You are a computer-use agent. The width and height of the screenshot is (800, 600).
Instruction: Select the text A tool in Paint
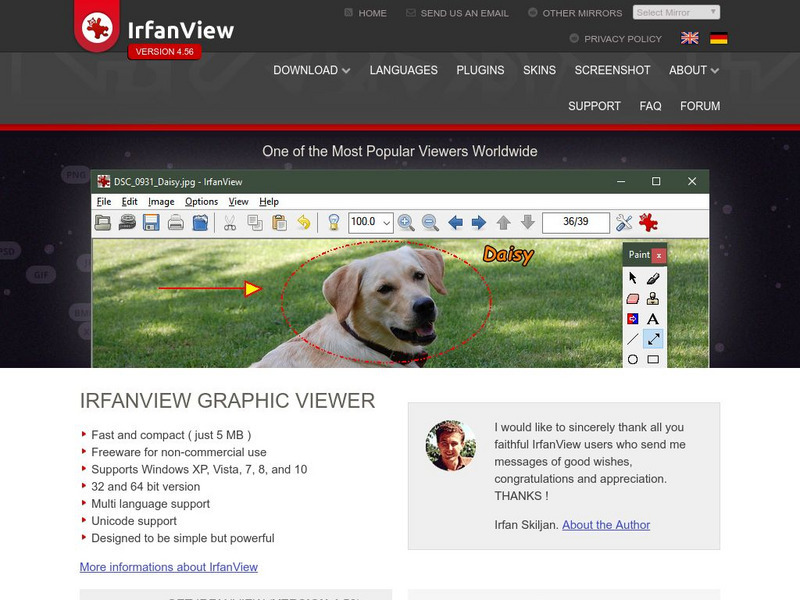(x=653, y=319)
